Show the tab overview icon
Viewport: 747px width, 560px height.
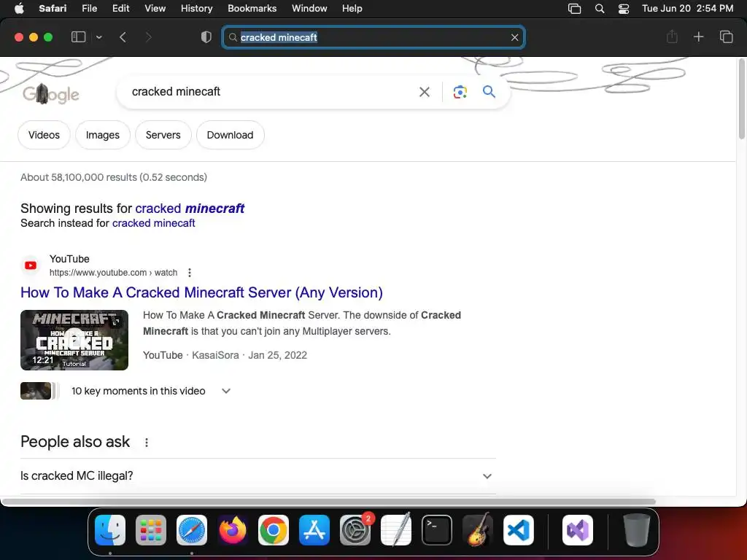pyautogui.click(x=726, y=36)
